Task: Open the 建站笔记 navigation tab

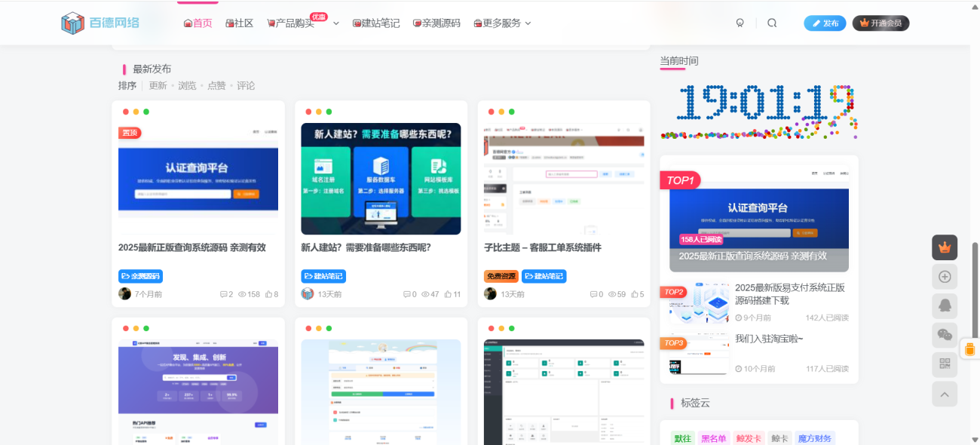Action: click(375, 23)
